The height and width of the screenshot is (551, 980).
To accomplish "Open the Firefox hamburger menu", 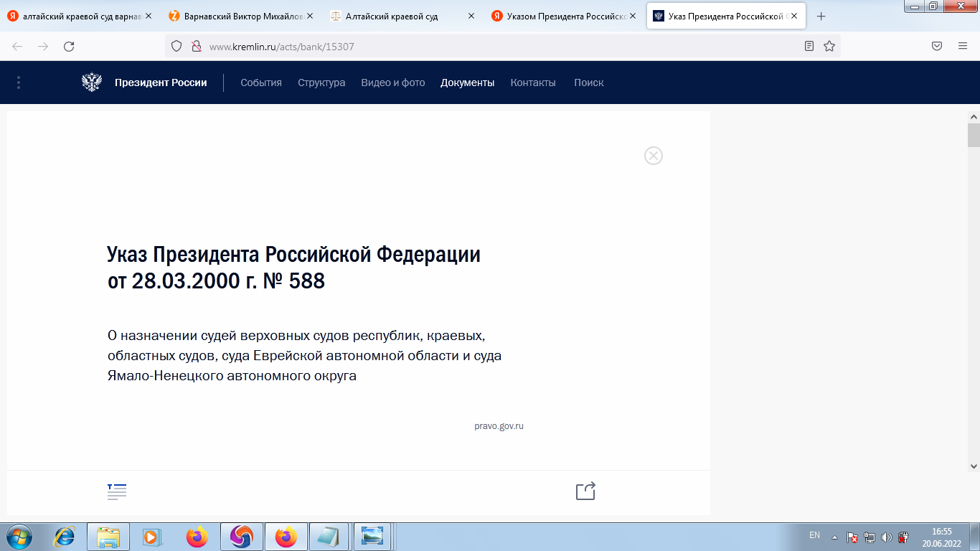I will [x=962, y=46].
